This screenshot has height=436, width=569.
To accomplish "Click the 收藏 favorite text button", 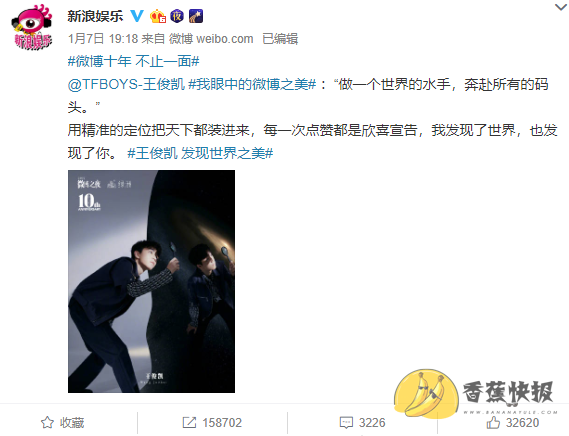I will point(72,423).
